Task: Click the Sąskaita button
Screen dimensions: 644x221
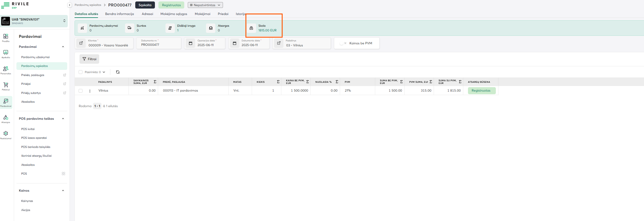Action: pos(145,5)
